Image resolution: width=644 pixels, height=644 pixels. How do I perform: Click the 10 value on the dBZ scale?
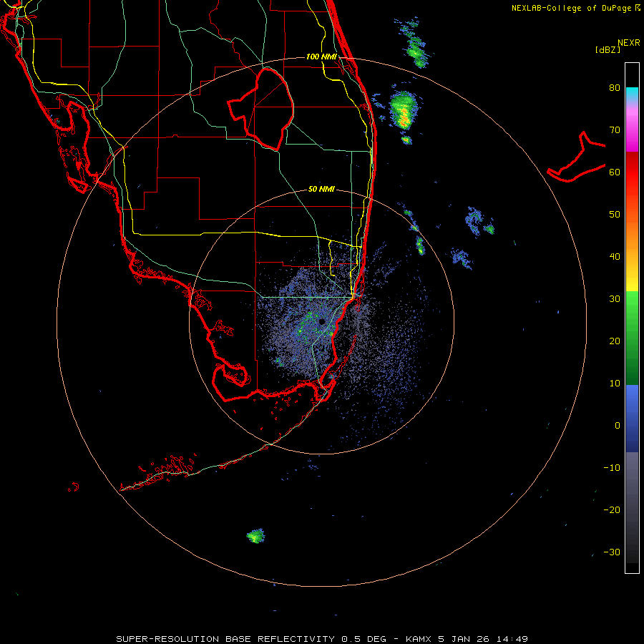(615, 384)
